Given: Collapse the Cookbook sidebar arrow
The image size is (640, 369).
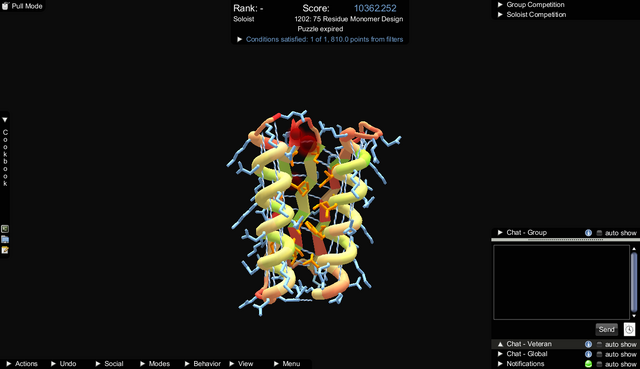Looking at the screenshot, I should 5,120.
